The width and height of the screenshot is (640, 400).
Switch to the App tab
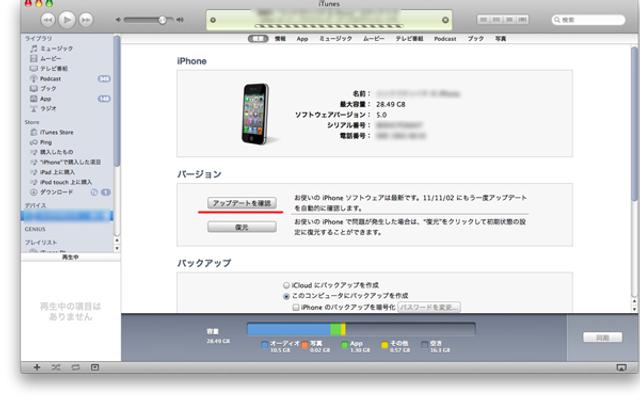302,39
